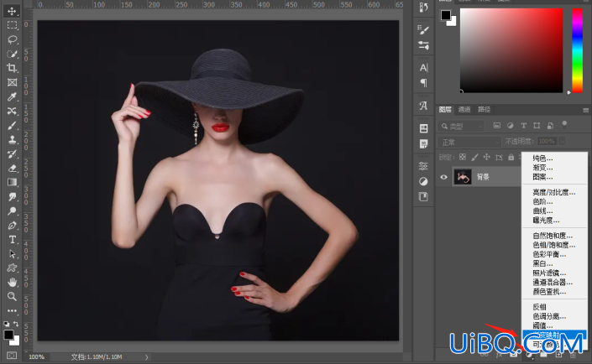Select the Eyedropper tool
Screen dimensions: 592x364
(12, 96)
